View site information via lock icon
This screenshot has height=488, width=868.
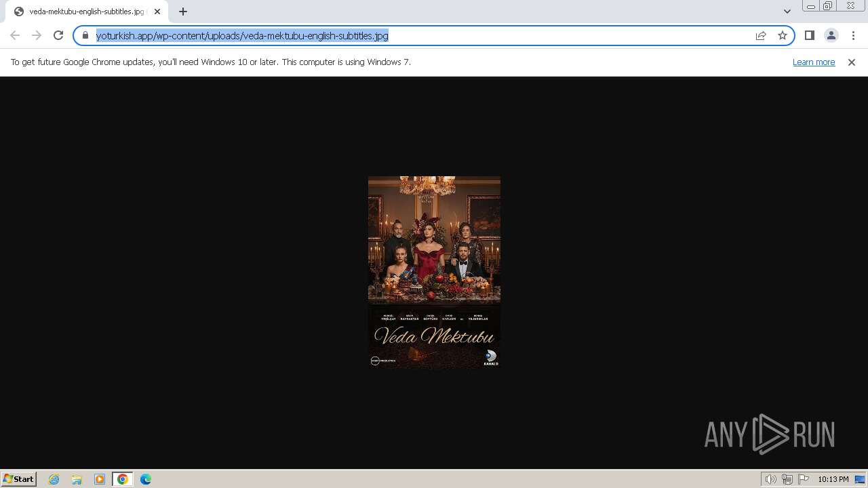click(x=85, y=35)
